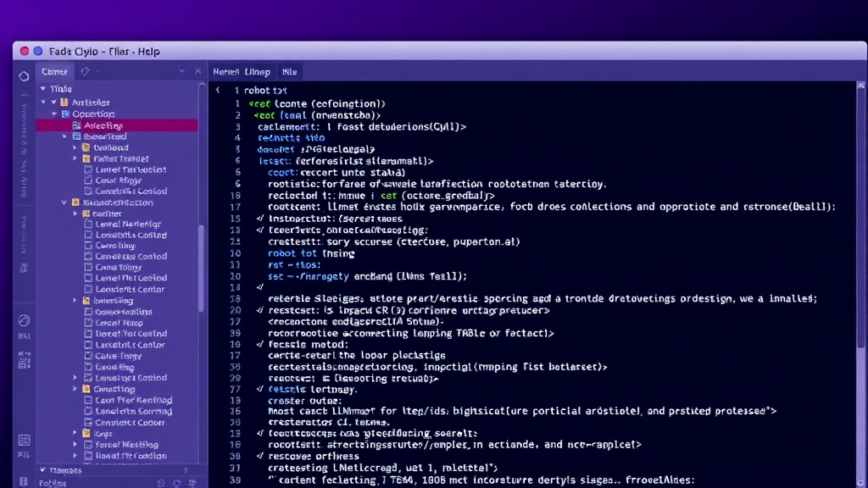Fold the Instnaecttot block in the editor

[x=260, y=219]
